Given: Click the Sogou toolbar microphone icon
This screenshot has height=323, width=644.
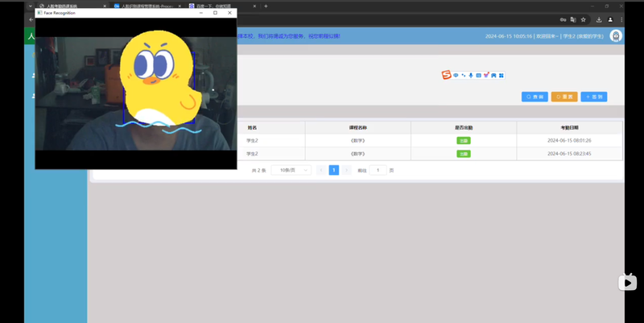Looking at the screenshot, I should click(471, 75).
